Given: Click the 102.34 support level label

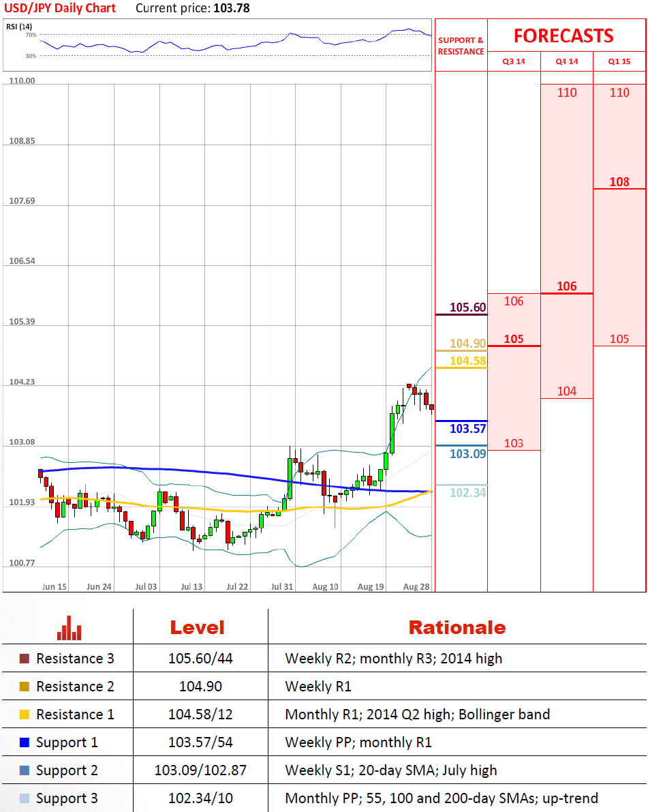Looking at the screenshot, I should coord(468,492).
